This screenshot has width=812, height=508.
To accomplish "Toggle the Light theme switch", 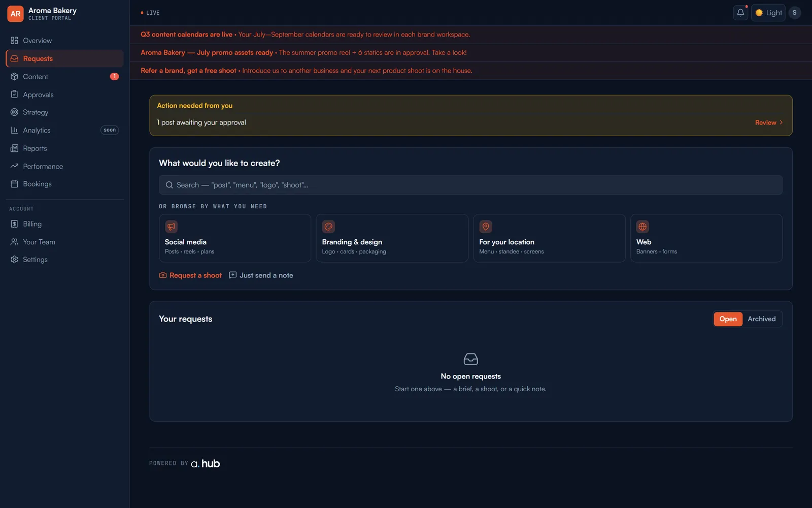I will tap(768, 13).
